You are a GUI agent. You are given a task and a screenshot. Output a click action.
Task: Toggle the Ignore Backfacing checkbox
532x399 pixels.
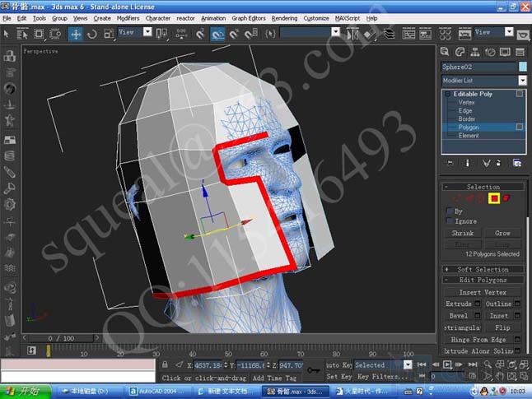click(x=450, y=221)
